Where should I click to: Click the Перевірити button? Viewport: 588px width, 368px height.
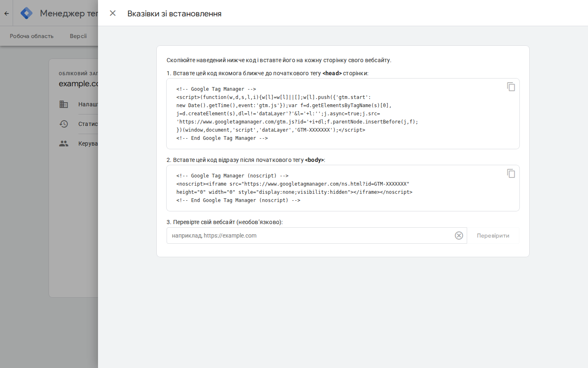pos(493,236)
